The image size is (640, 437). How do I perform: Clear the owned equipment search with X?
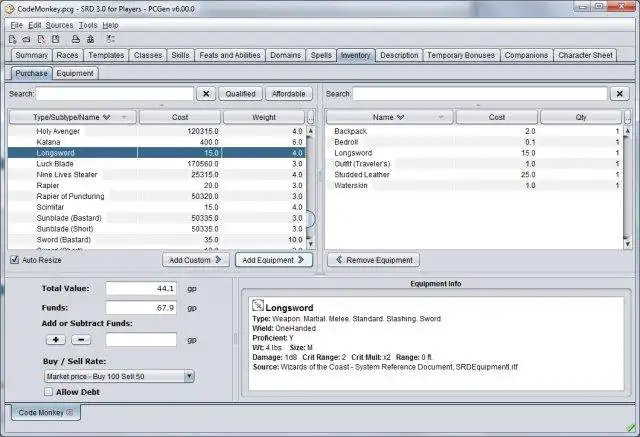(620, 94)
